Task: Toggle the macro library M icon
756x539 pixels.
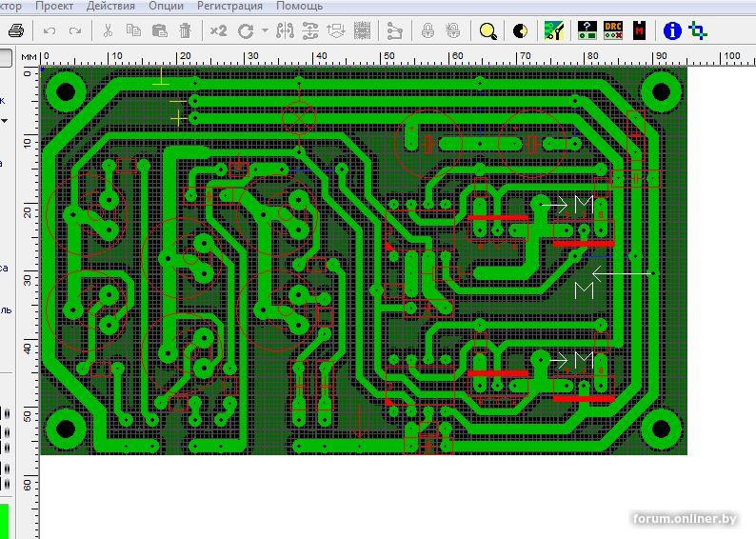Action: pyautogui.click(x=639, y=30)
